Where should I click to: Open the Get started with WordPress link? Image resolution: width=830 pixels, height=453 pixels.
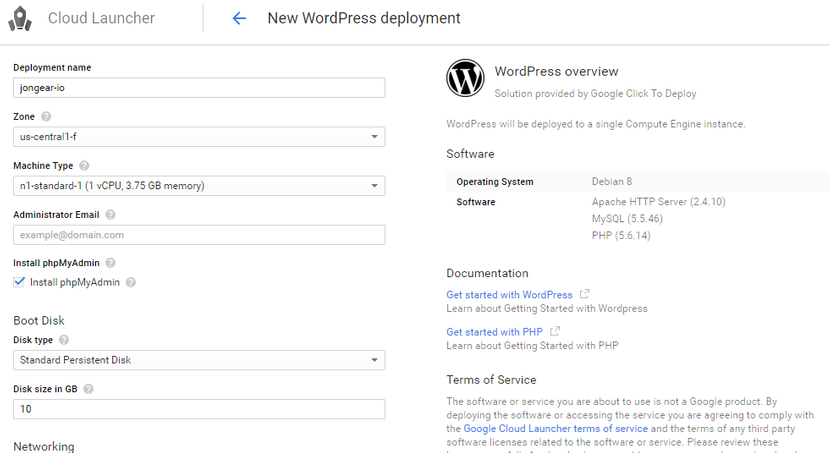click(x=509, y=295)
